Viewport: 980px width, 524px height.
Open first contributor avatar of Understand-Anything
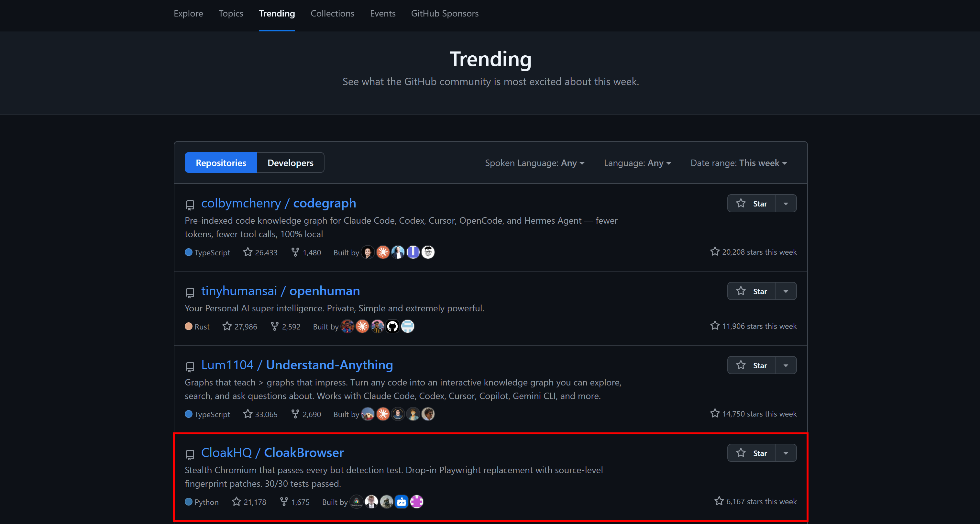368,414
